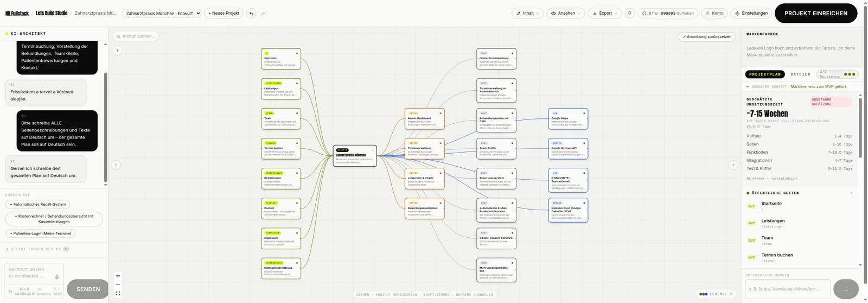Expand the Export dropdown
The width and height of the screenshot is (868, 303).
[x=605, y=13]
